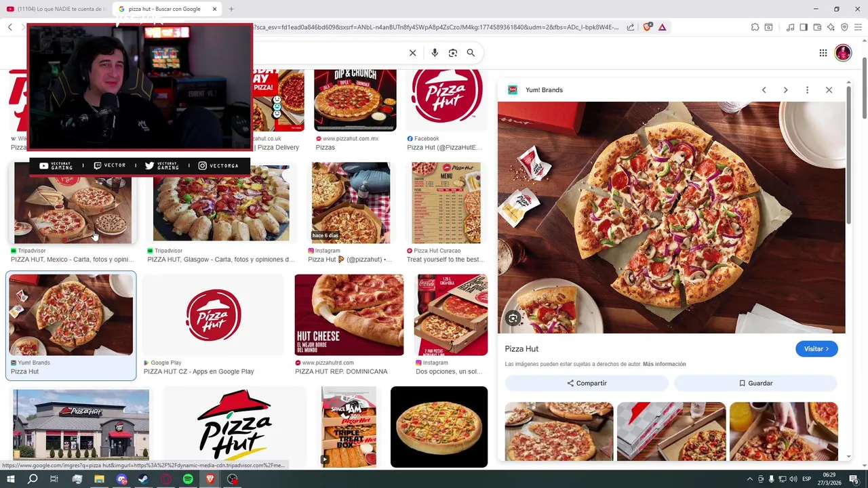
Task: Open Brave Shields lion icon
Action: tap(647, 27)
